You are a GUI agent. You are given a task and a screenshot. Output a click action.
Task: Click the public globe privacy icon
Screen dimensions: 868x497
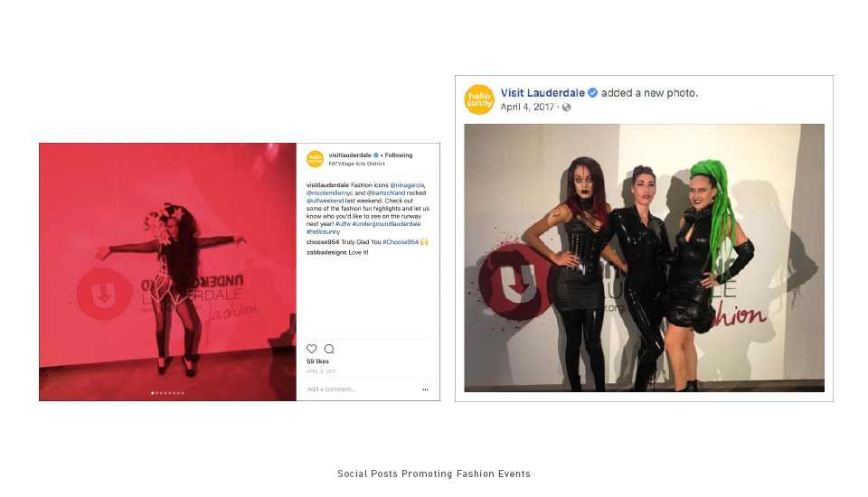click(x=566, y=108)
